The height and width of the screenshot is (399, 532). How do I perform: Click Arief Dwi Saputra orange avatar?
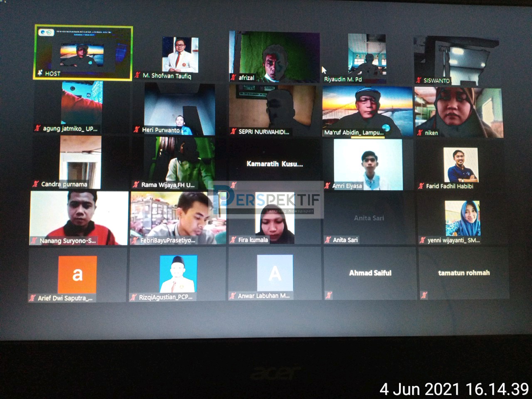pos(77,275)
